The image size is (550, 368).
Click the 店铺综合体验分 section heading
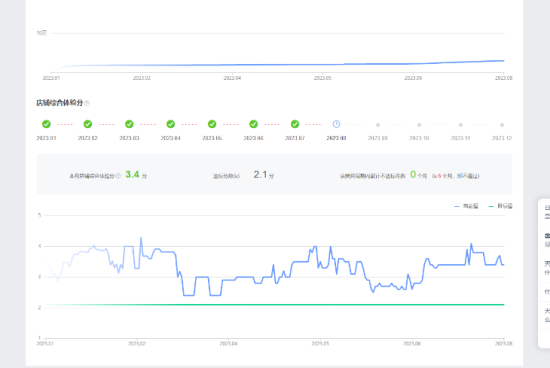[x=60, y=103]
